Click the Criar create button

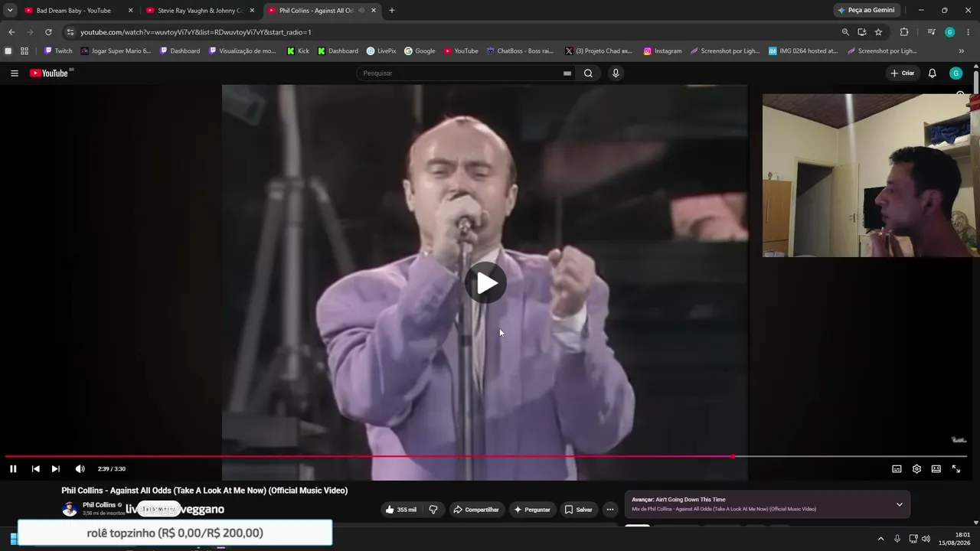pos(903,73)
